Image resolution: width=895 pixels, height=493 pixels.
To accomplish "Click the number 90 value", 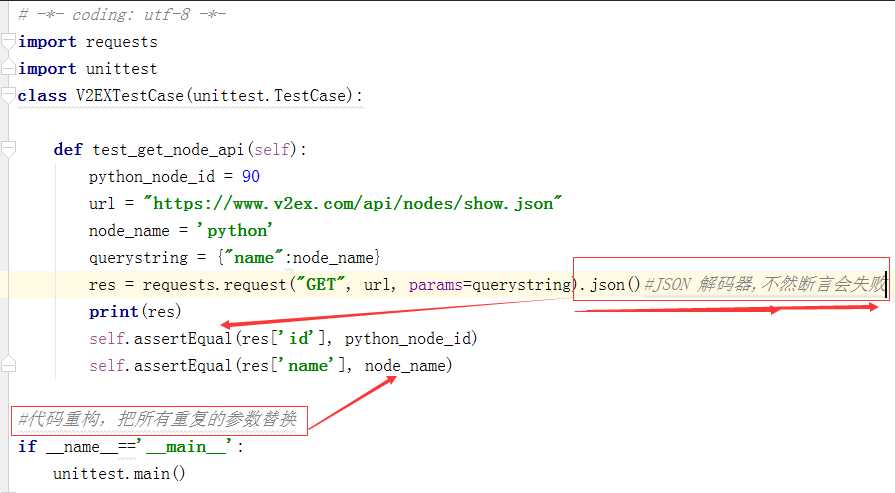I will [251, 177].
